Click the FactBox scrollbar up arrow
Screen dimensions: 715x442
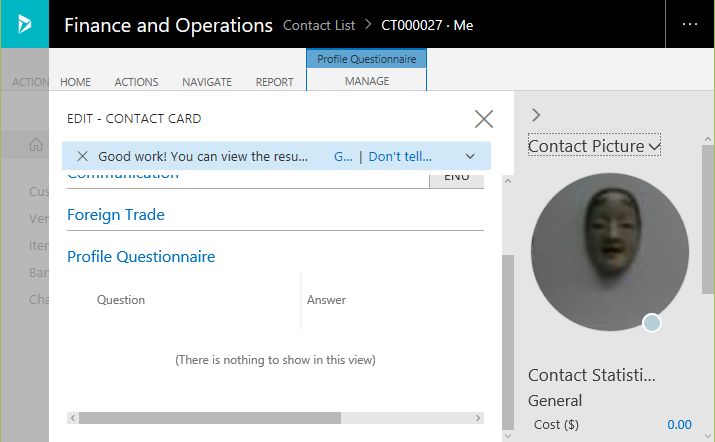point(708,139)
